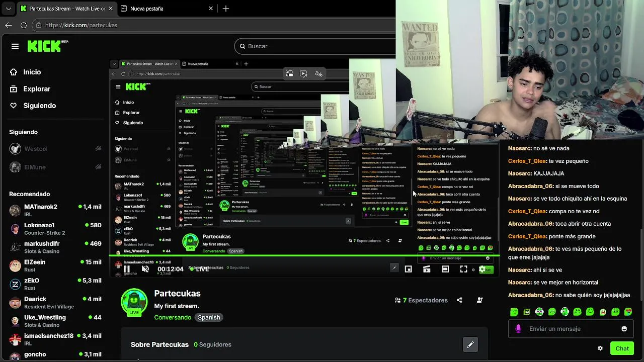Click the Conversando category link
This screenshot has height=362, width=644.
pyautogui.click(x=173, y=317)
